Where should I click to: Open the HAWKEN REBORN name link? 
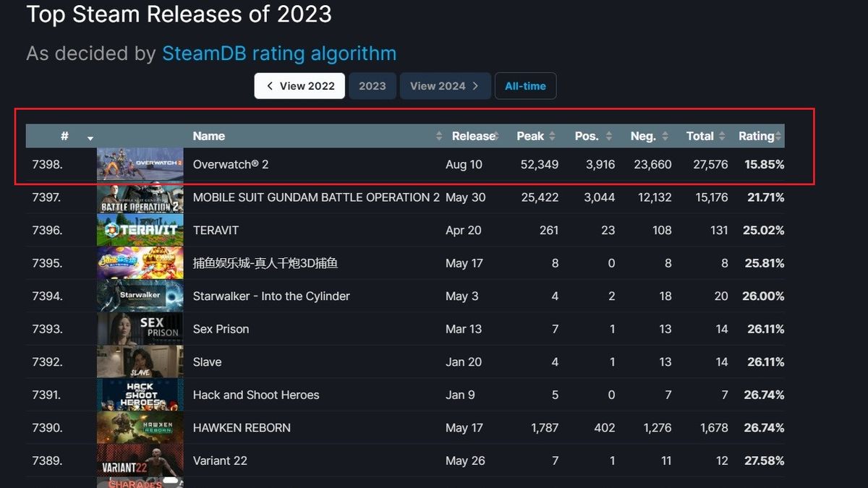click(x=242, y=428)
